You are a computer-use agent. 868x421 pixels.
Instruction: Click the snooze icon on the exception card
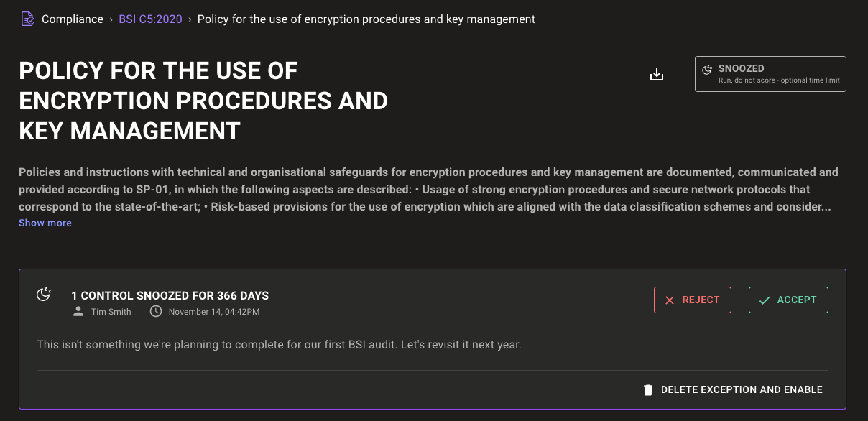tap(45, 294)
